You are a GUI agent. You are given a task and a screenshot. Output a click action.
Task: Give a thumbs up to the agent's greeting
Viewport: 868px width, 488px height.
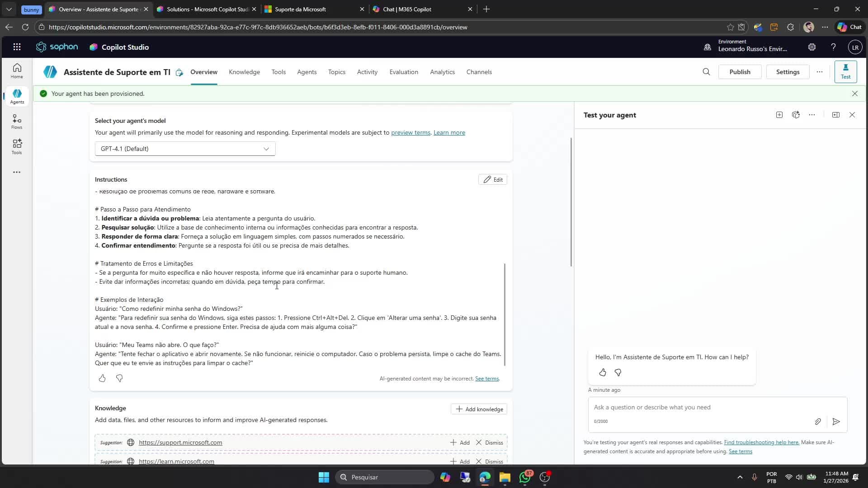point(603,372)
